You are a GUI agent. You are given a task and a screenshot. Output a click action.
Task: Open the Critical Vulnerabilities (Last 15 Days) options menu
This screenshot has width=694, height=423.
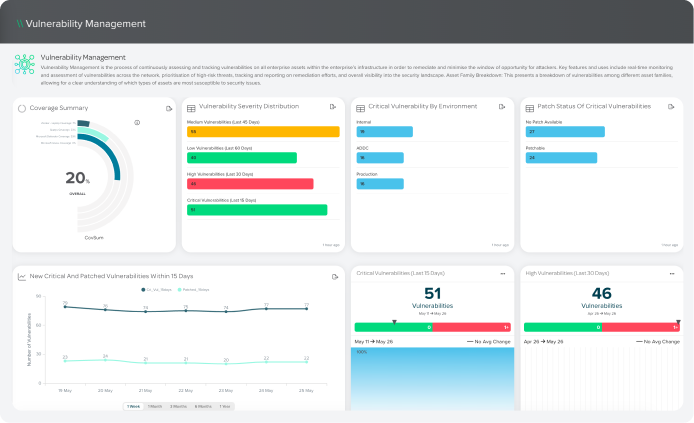point(503,273)
